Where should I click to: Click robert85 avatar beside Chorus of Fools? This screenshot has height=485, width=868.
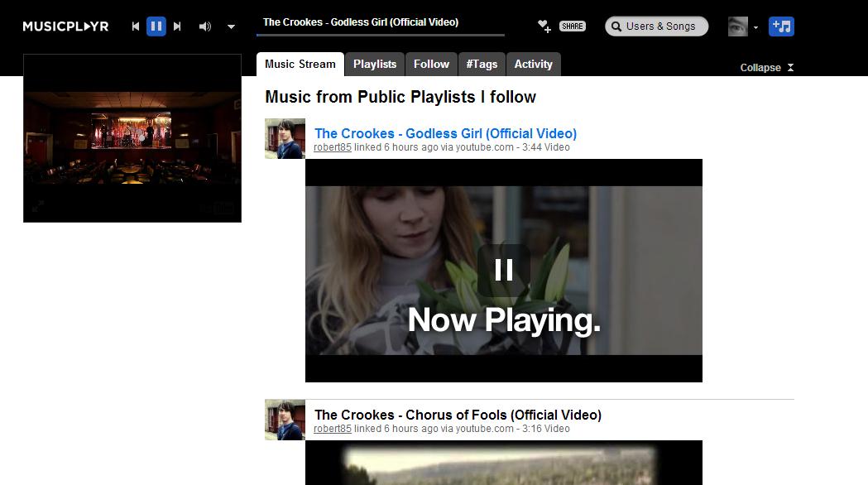pos(285,420)
